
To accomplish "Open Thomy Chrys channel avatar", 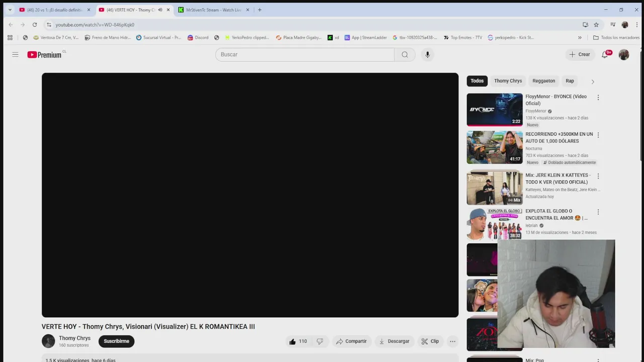I will point(48,341).
